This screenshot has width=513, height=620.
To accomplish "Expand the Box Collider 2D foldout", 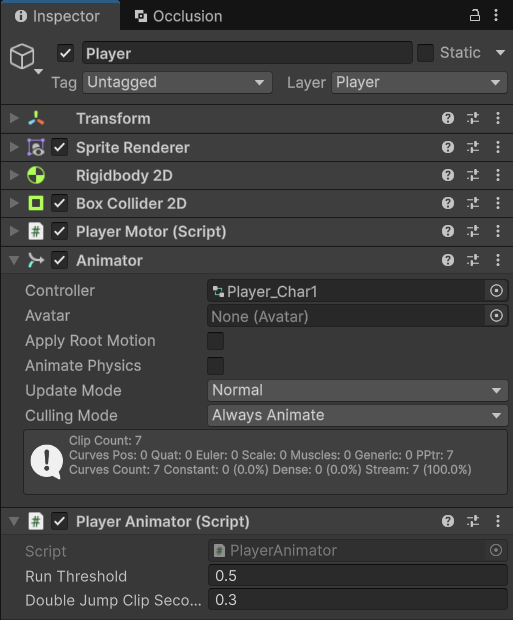I will (14, 203).
